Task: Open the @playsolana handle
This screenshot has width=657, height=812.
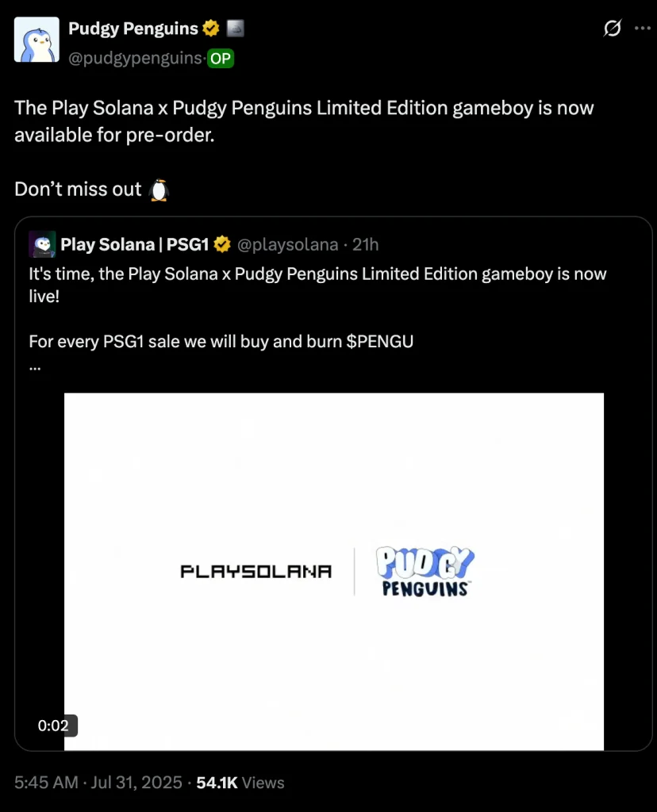Action: coord(287,244)
